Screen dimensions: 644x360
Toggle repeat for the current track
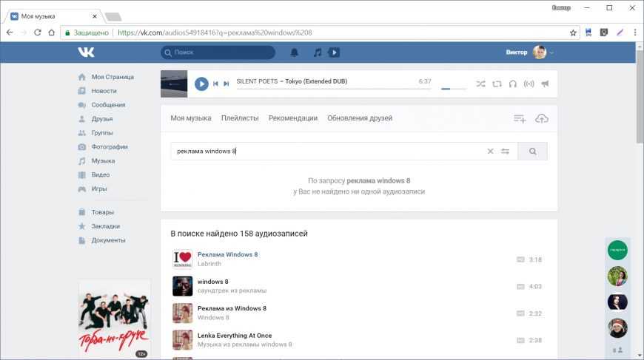click(x=497, y=84)
